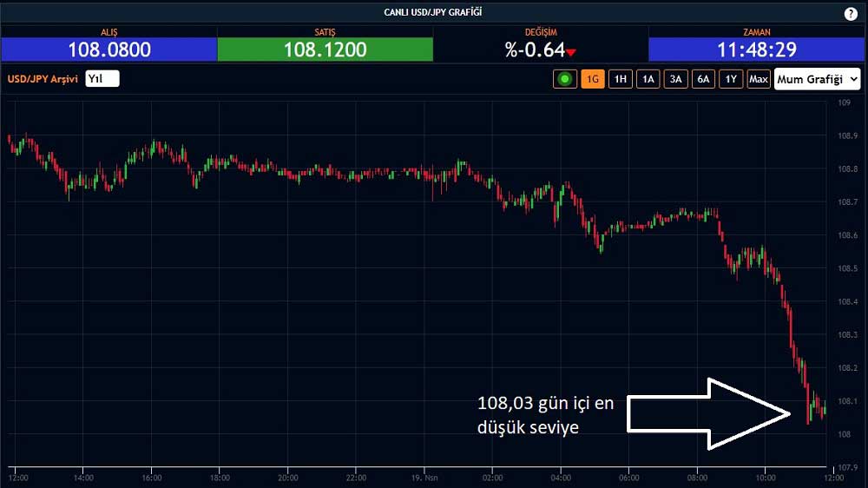The width and height of the screenshot is (868, 488).
Task: Click the DEĞİŞİM value %-0.64
Action: click(534, 49)
